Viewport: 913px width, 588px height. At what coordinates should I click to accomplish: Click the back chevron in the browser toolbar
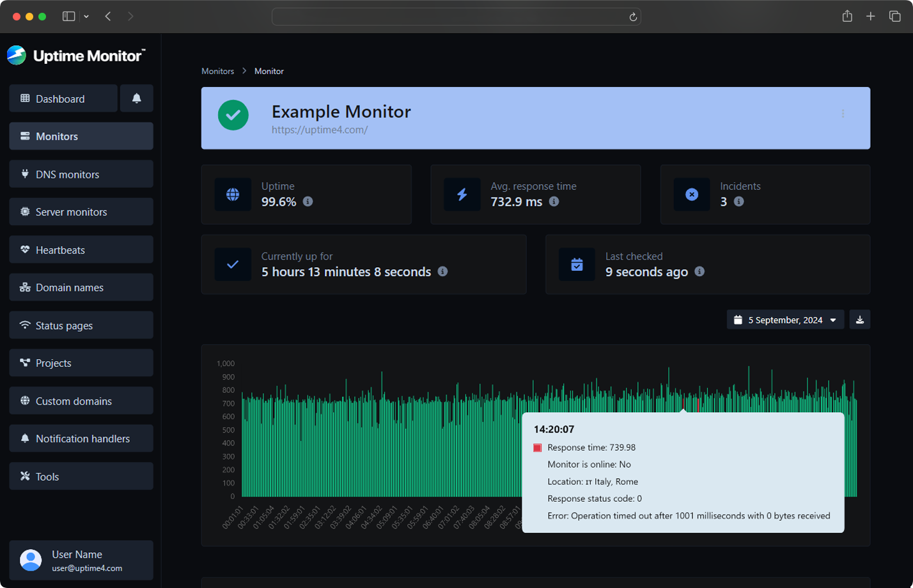(107, 17)
